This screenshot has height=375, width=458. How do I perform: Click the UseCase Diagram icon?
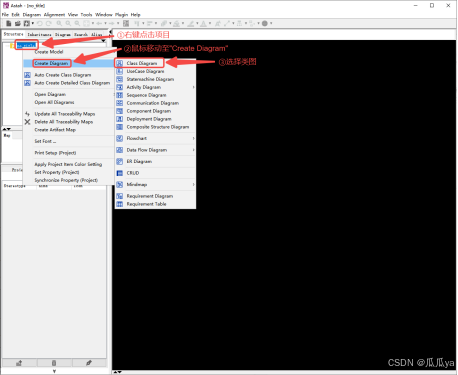coord(120,71)
